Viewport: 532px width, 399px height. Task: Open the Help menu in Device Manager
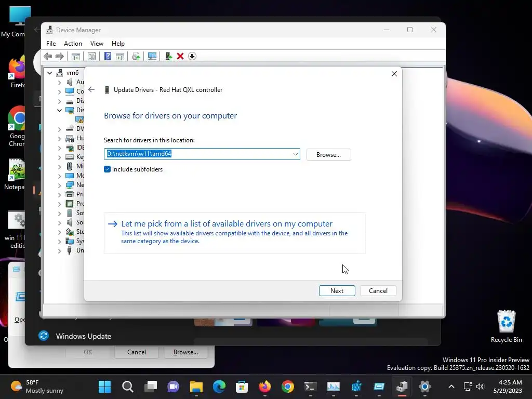(x=118, y=44)
